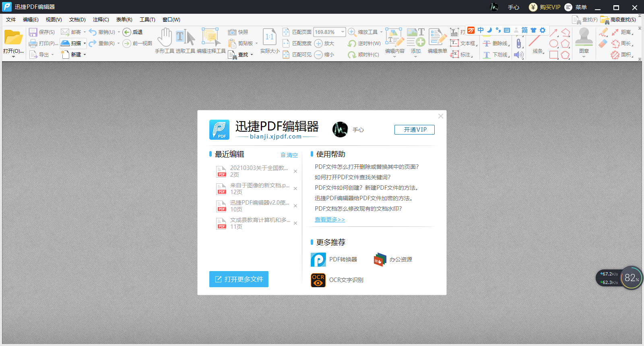
Task: Open the 编辑内容 content editing tool
Action: click(x=394, y=41)
